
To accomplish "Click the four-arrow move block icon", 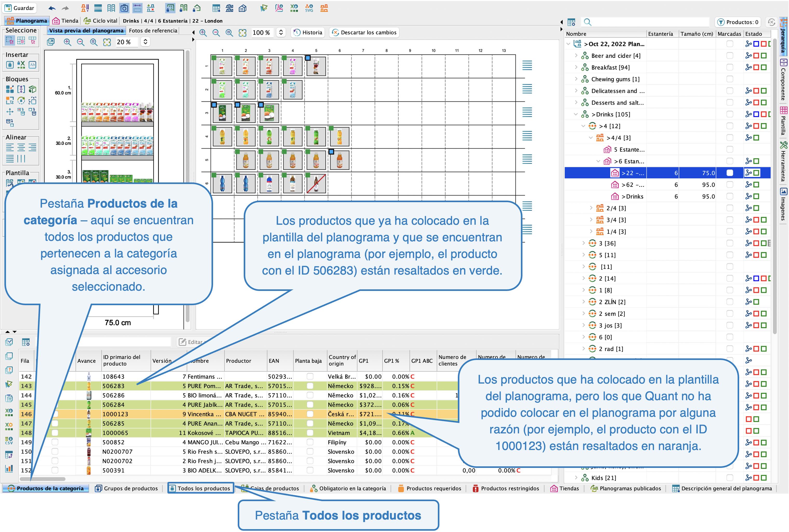I will [10, 112].
